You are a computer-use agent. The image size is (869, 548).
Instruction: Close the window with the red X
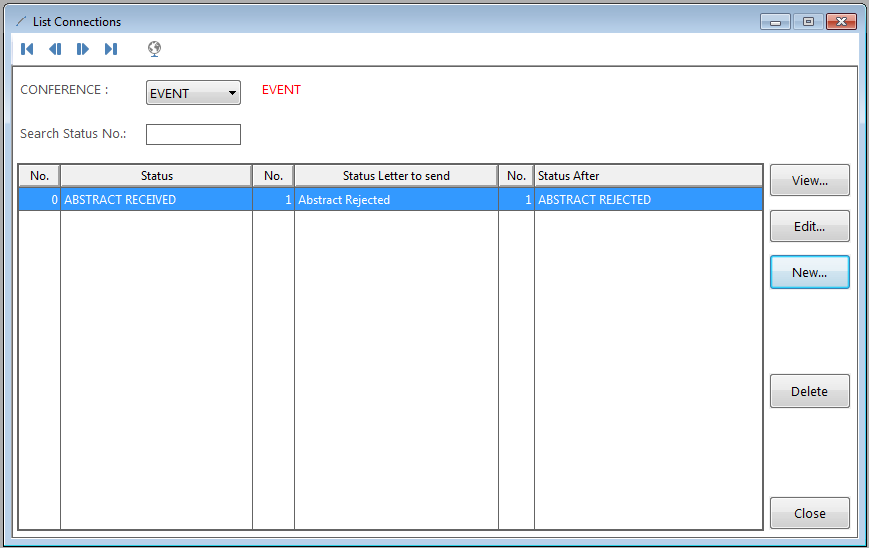tap(841, 22)
